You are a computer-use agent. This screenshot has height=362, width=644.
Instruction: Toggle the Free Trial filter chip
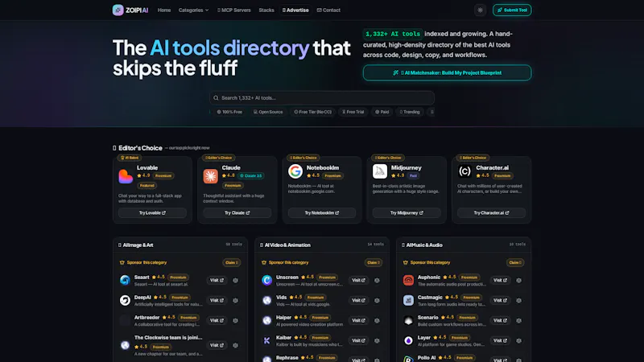(353, 112)
